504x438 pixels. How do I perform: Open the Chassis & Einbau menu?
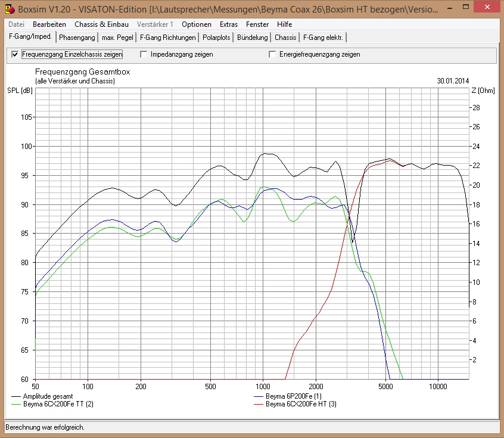pyautogui.click(x=101, y=24)
